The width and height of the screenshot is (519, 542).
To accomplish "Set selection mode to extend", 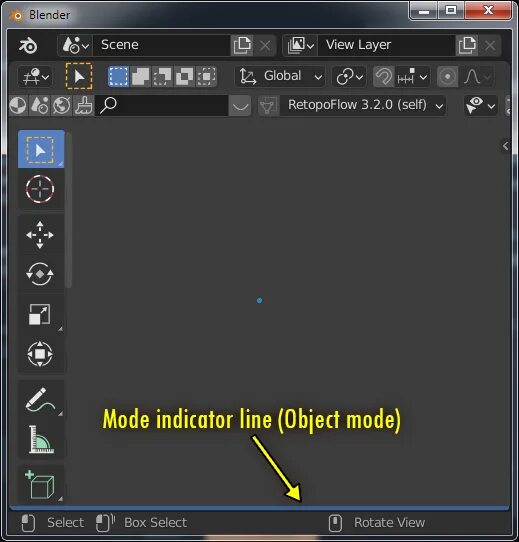I will 140,76.
